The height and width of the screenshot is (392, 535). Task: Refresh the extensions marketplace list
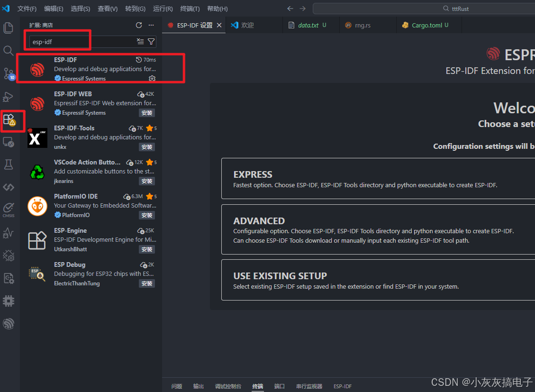pos(139,25)
